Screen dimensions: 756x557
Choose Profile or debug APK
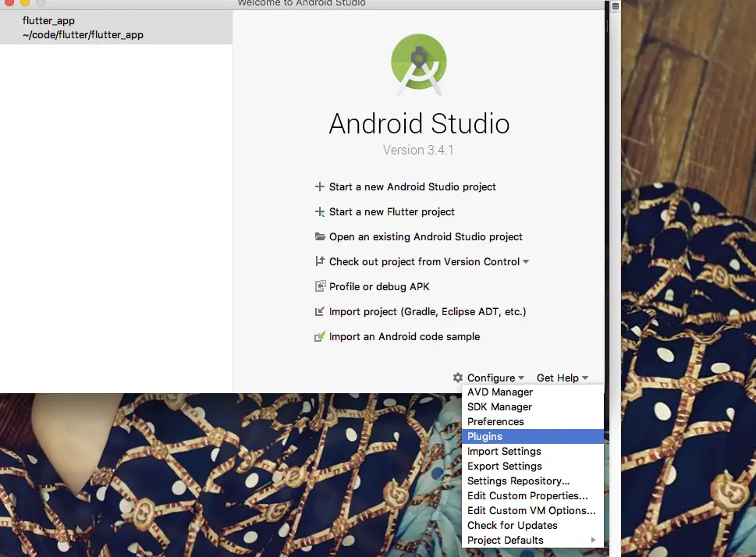point(379,286)
